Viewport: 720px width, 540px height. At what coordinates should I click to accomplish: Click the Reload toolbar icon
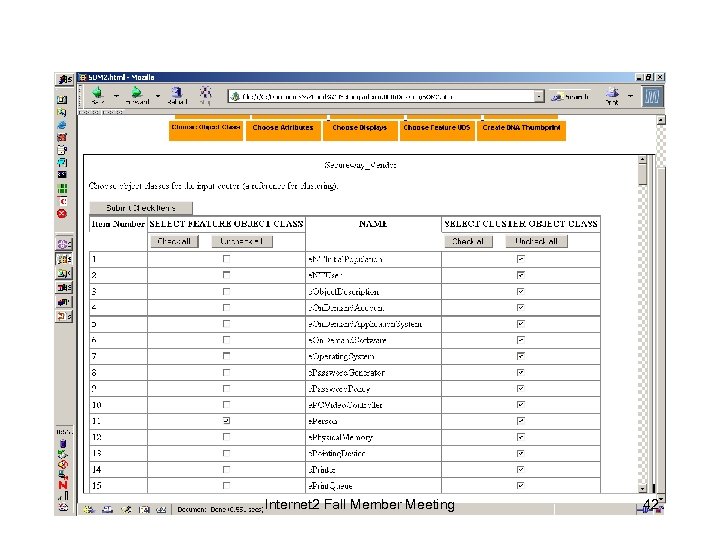point(177,93)
